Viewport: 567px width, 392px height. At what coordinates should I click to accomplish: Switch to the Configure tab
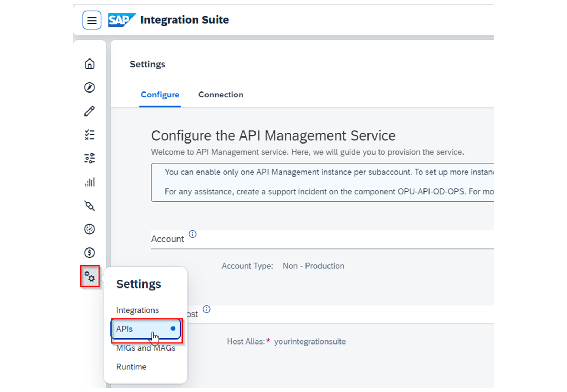click(x=160, y=95)
